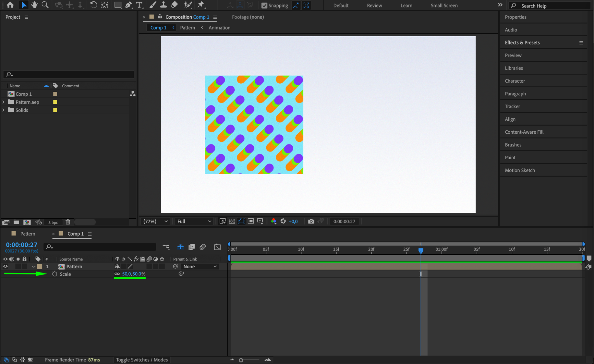Click the snapshot camera icon
This screenshot has height=364, width=594.
pyautogui.click(x=311, y=221)
